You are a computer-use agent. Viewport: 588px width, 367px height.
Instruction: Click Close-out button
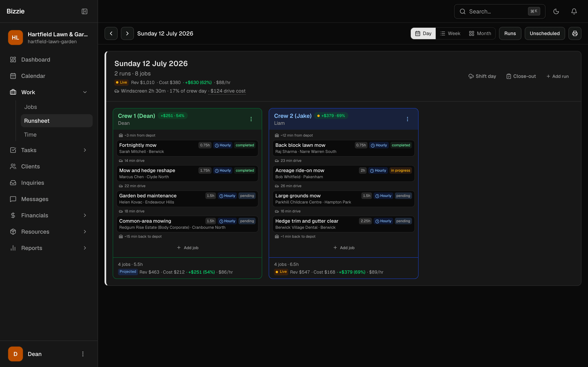pos(521,76)
